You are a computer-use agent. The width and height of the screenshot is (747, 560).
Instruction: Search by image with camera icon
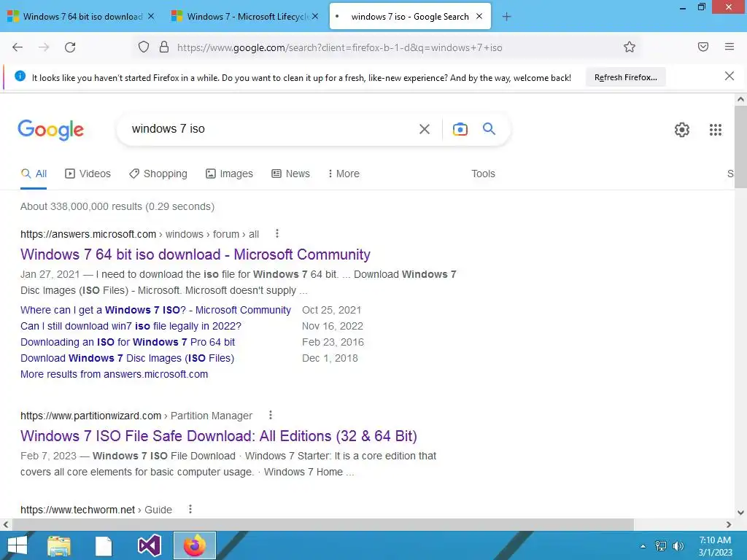coord(460,129)
